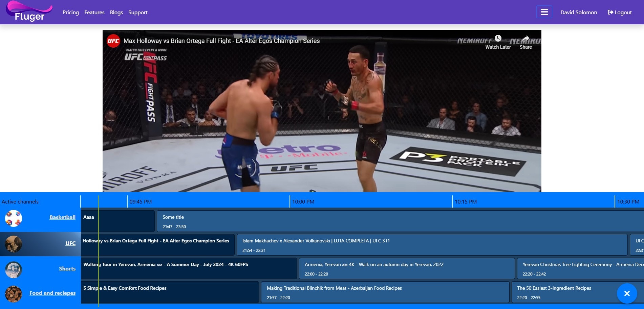Open the Pricing page
Viewport: 644px width, 309px height.
coord(71,12)
